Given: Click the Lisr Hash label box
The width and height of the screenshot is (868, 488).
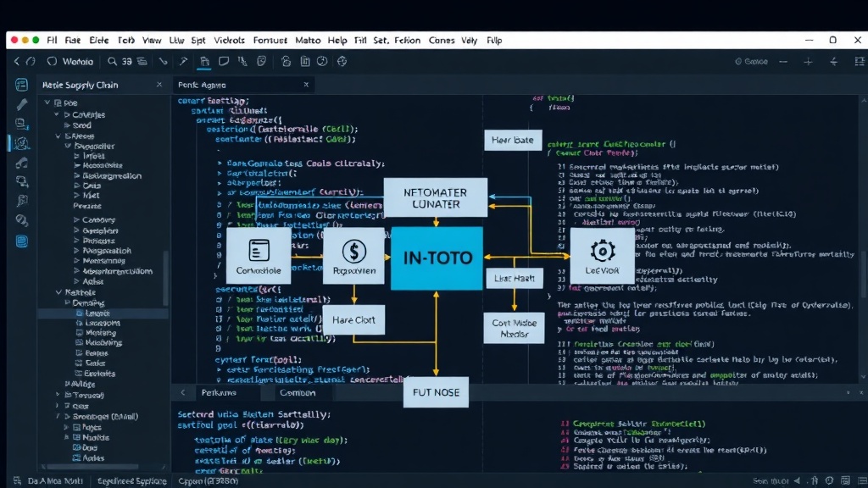Looking at the screenshot, I should tap(515, 278).
